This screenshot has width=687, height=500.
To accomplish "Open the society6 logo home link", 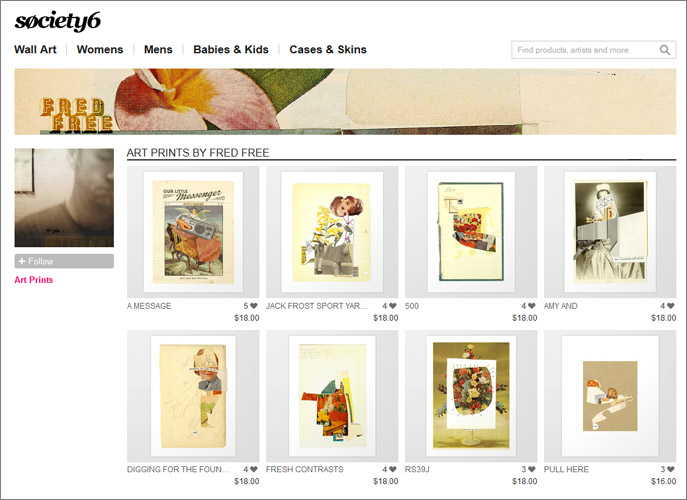I will 58,21.
